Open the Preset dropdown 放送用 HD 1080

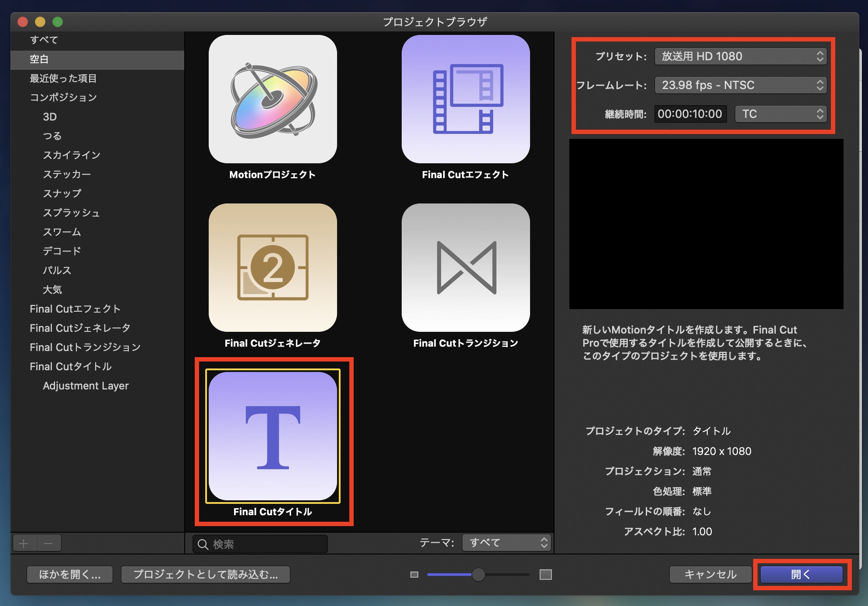coord(741,56)
